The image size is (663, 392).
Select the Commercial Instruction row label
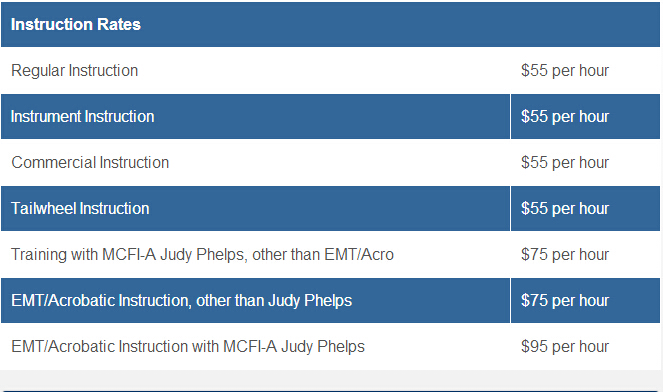pos(90,162)
